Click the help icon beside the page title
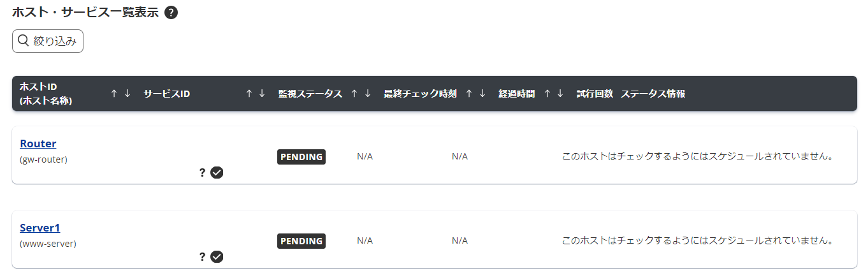Viewport: 868px width, 273px height. (171, 13)
